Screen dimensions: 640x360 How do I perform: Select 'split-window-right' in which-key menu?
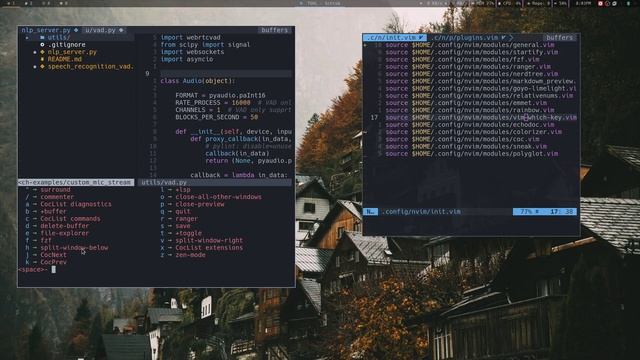click(209, 240)
